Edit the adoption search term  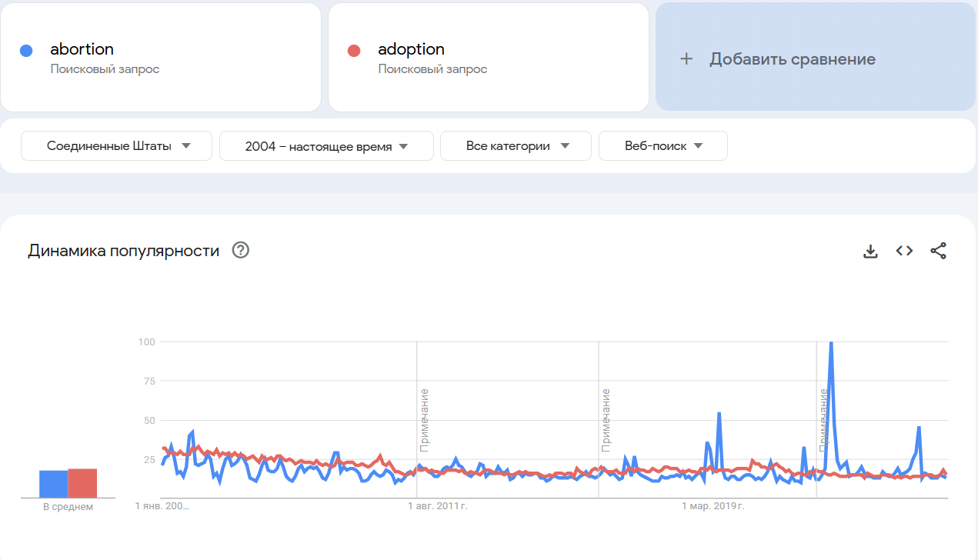point(411,49)
